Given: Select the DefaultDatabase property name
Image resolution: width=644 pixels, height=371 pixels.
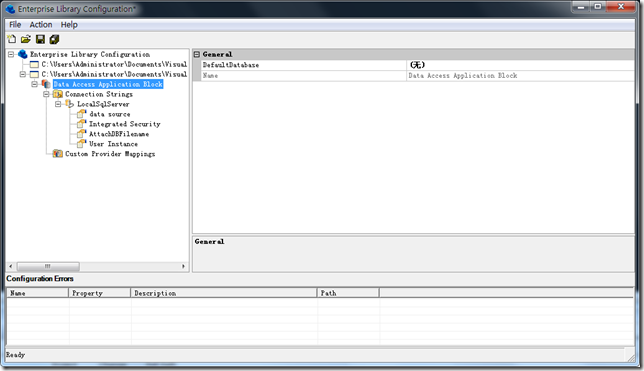Looking at the screenshot, I should 231,65.
